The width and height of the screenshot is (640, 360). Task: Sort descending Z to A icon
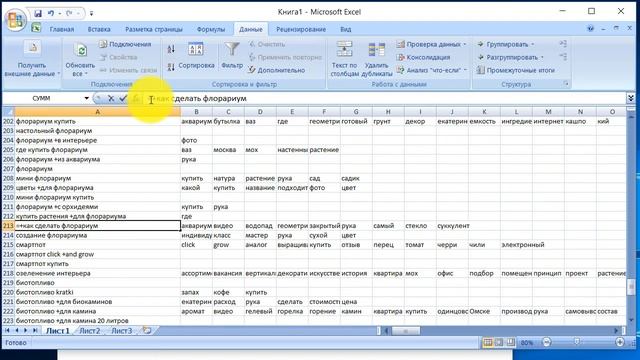click(171, 67)
